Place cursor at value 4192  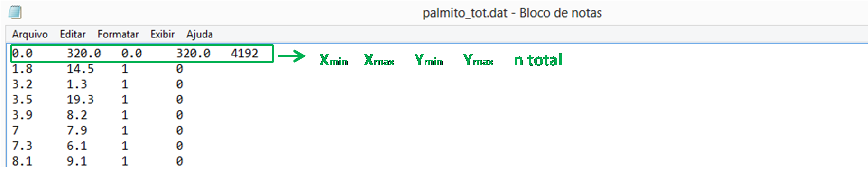point(245,53)
